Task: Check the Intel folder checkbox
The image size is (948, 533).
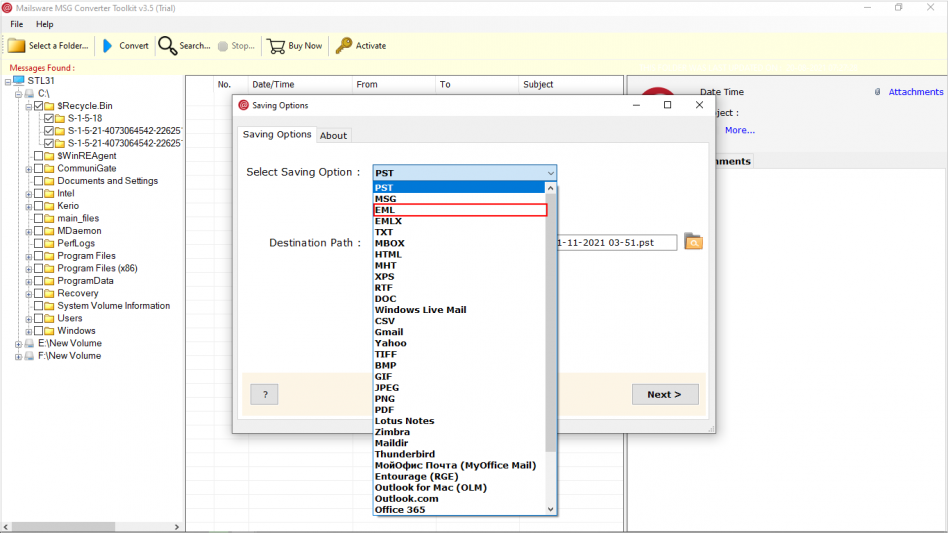Action: point(39,193)
